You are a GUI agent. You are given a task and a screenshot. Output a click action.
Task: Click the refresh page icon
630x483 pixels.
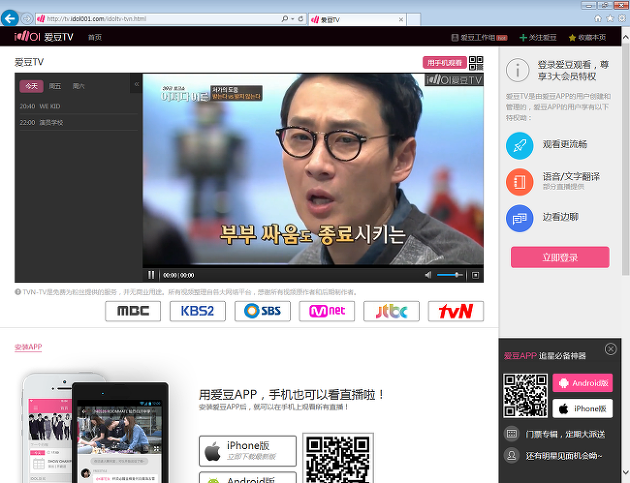[x=301, y=18]
